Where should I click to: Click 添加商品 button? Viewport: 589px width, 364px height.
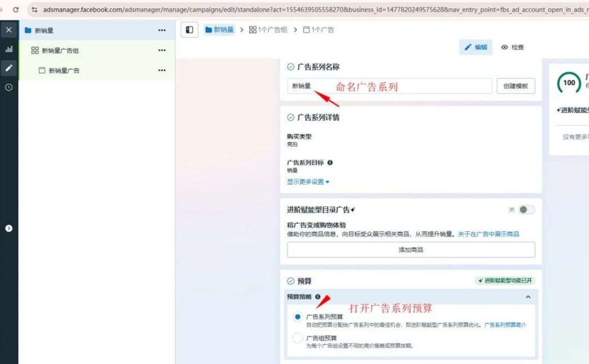click(x=411, y=249)
